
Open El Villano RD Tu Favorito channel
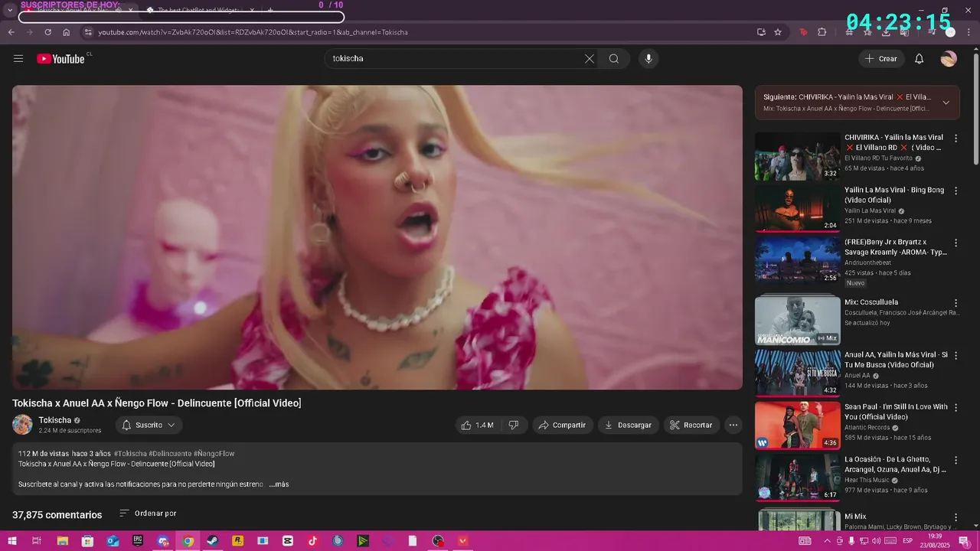878,158
